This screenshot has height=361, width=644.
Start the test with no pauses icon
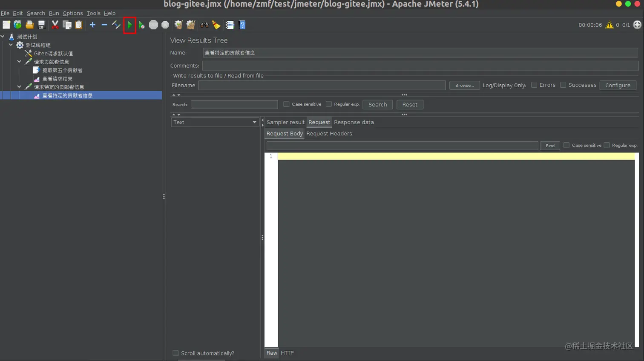point(141,25)
